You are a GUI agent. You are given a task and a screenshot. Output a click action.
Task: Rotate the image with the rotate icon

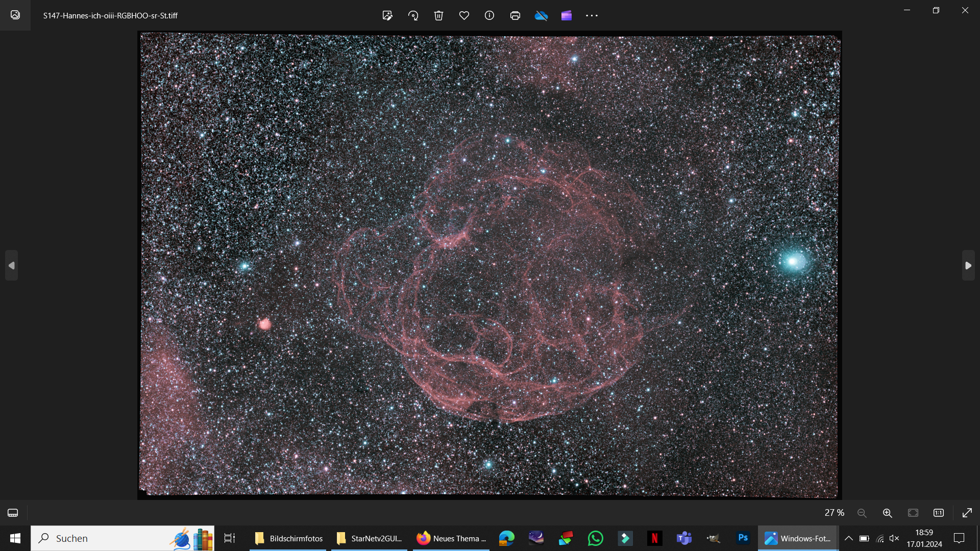(x=413, y=15)
